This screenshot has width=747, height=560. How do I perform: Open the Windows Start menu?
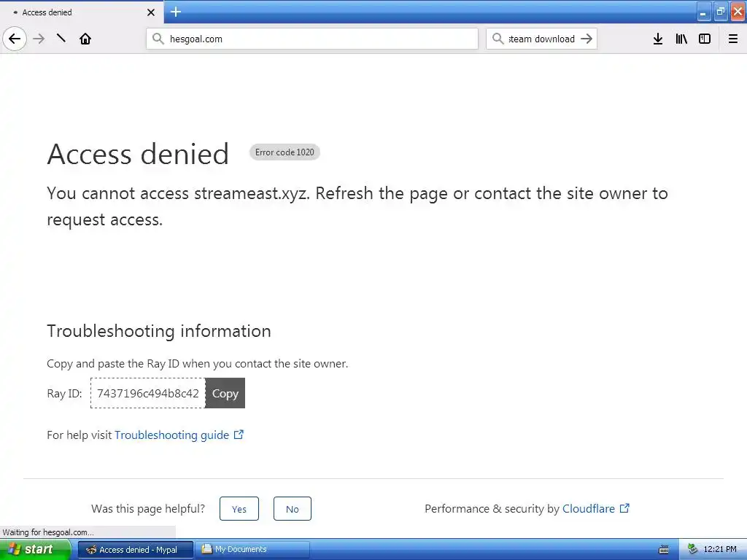click(x=36, y=550)
